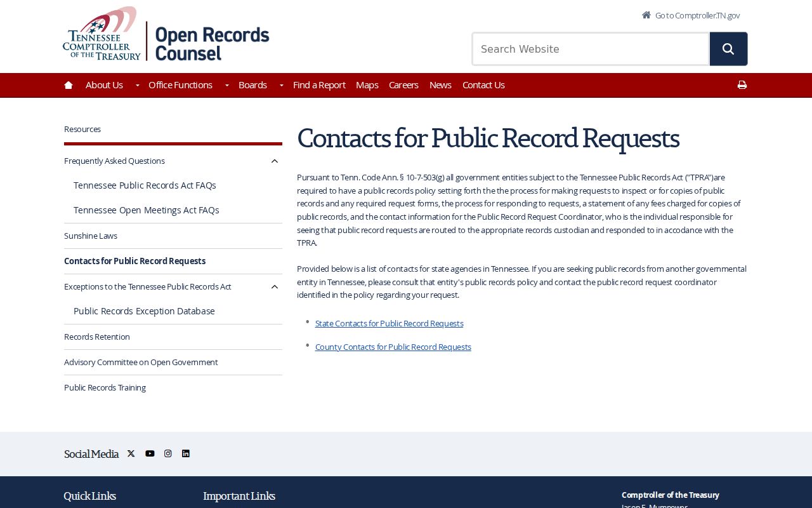Open the LinkedIn social media icon
Screen dimensions: 812x508
(x=186, y=453)
